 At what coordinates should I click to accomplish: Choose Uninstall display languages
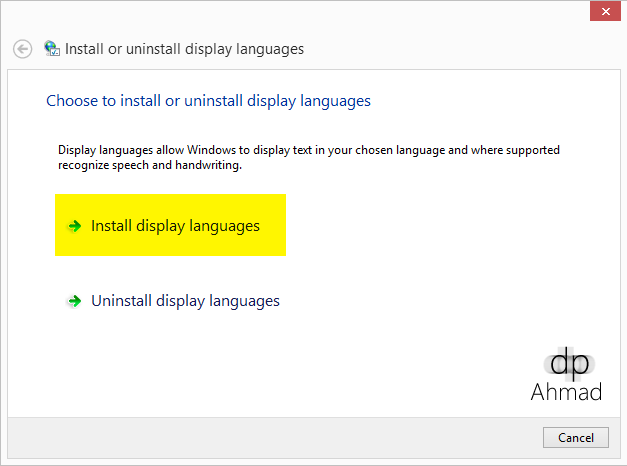[x=185, y=301]
